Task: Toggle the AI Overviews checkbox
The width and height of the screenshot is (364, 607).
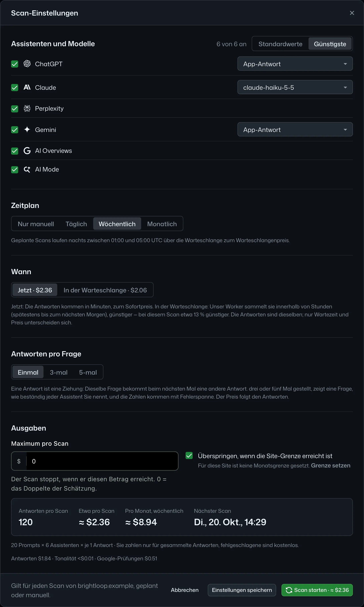Action: click(15, 151)
